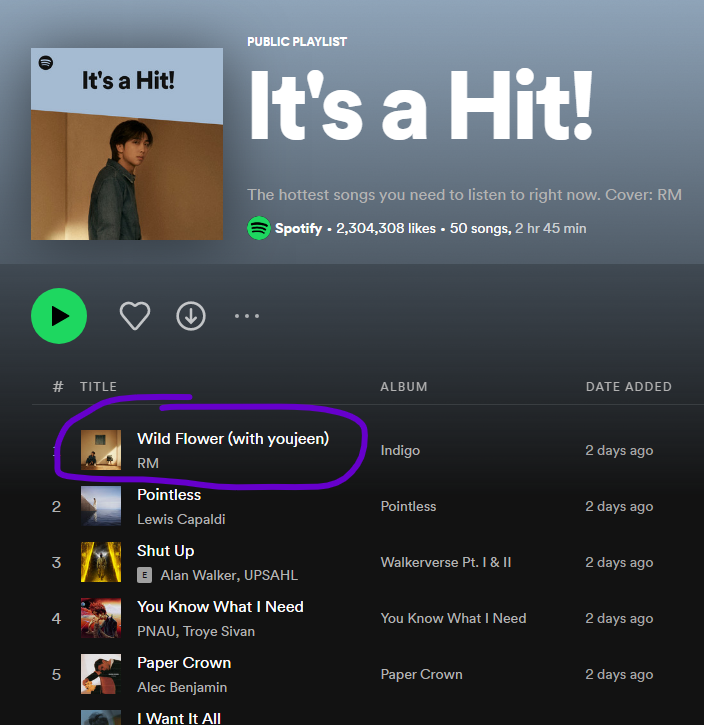Open the Spotify profile logo icon

(259, 228)
